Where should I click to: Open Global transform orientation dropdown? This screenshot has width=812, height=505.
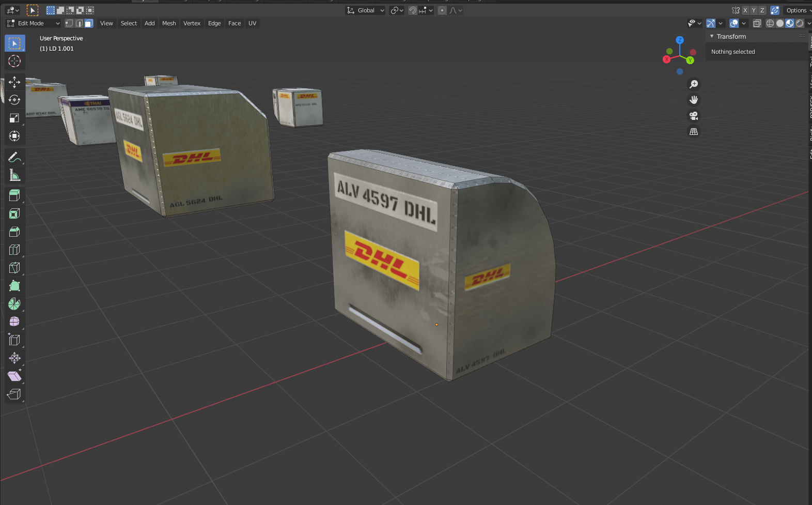[x=365, y=10]
